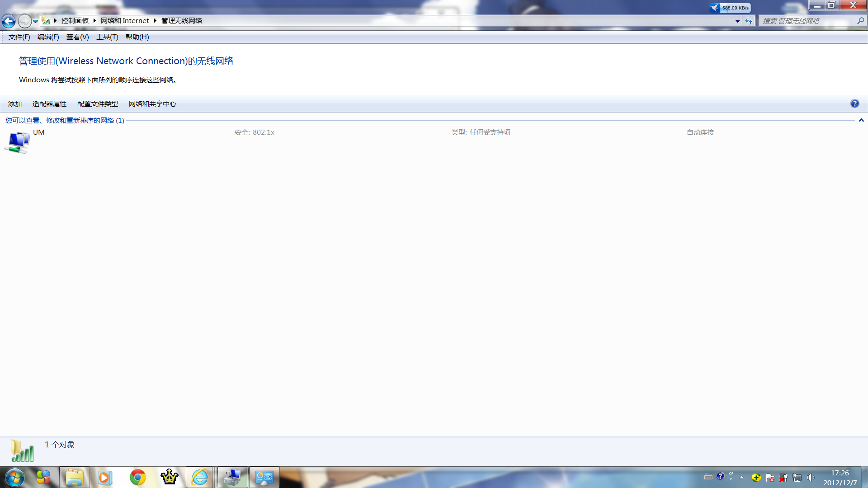
Task: Click the 添加 button
Action: click(15, 104)
